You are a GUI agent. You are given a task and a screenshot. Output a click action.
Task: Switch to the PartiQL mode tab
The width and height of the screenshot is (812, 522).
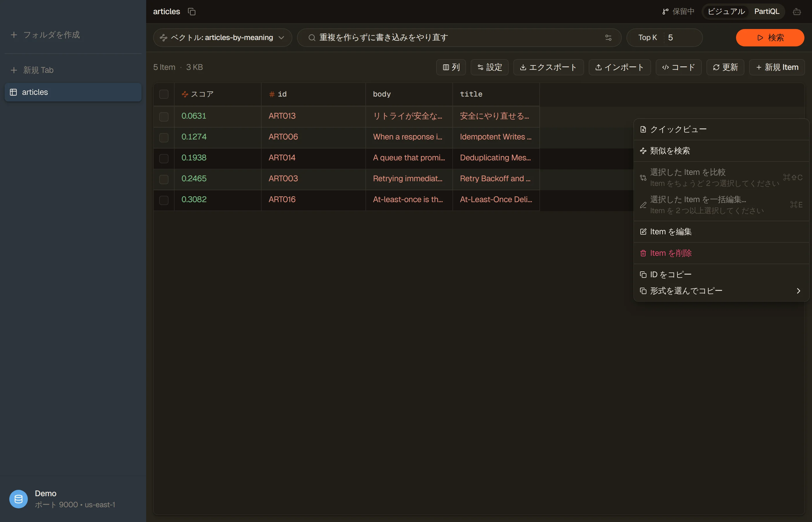pyautogui.click(x=766, y=12)
